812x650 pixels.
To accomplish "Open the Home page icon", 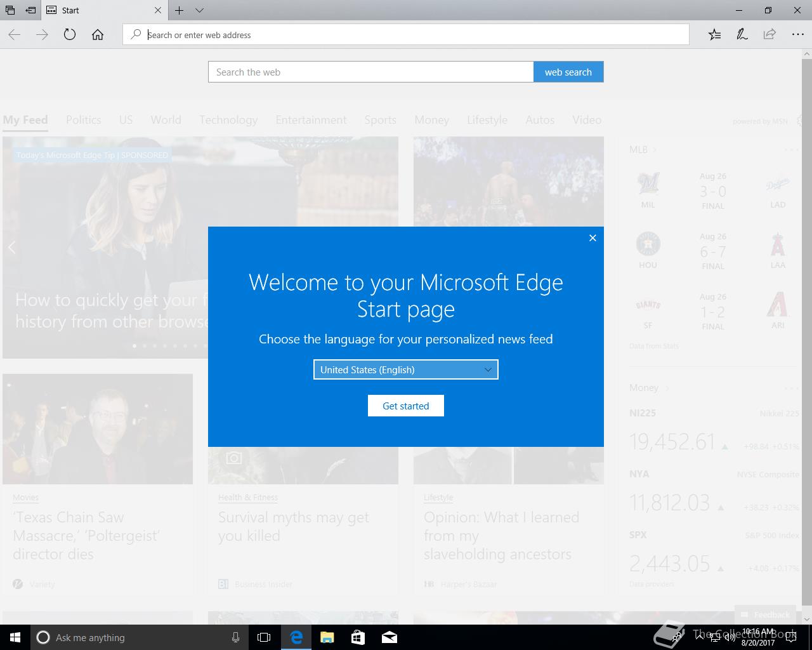I will click(98, 35).
